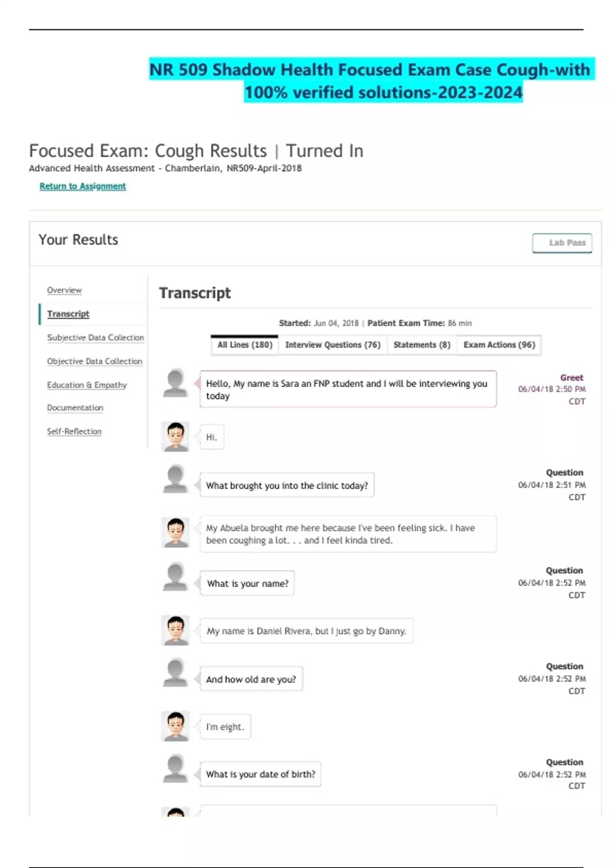
Task: Click the interviewer avatar beside the greeting message
Action: 175,383
